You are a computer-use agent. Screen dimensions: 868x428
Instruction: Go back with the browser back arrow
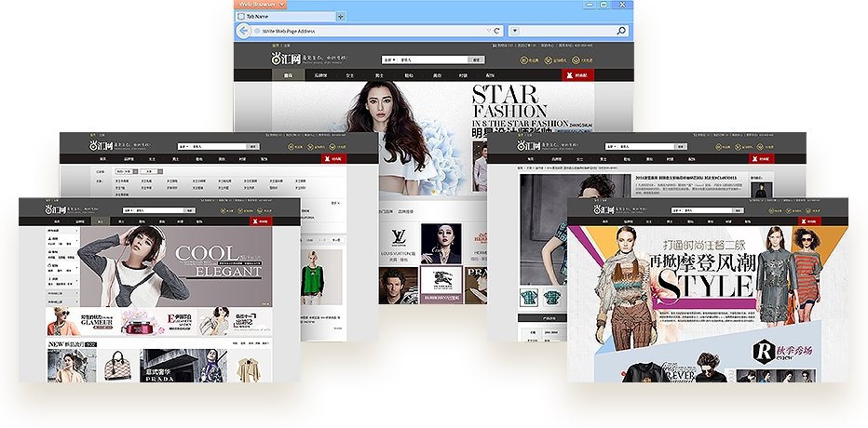(243, 31)
